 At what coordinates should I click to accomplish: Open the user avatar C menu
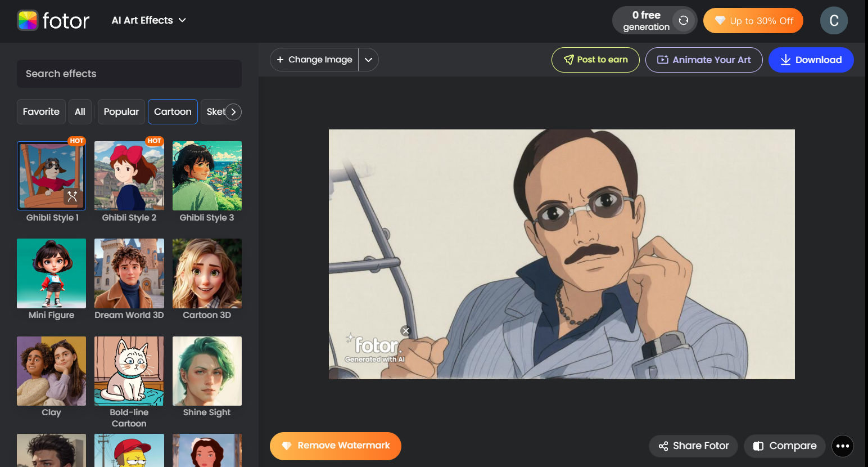click(x=834, y=21)
